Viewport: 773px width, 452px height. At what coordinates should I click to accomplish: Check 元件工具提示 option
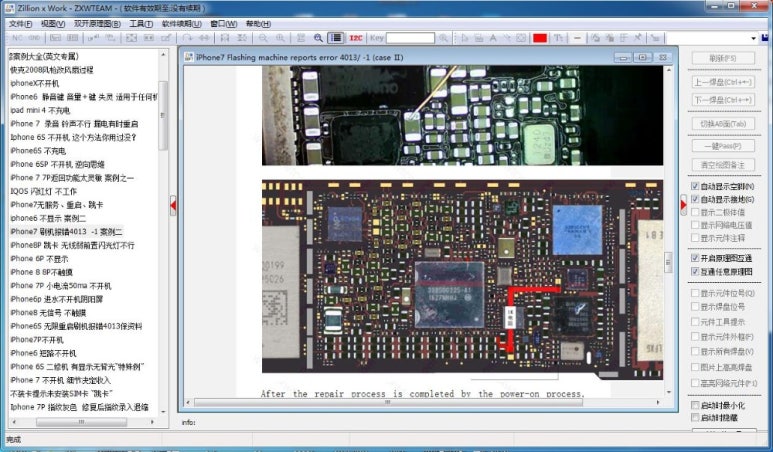pos(695,321)
